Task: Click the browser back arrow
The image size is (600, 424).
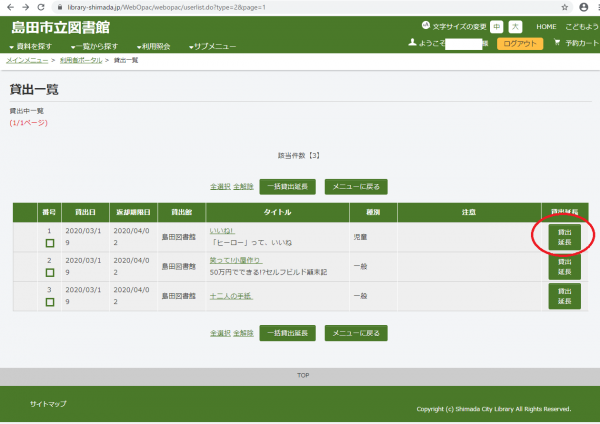Action: coord(9,6)
